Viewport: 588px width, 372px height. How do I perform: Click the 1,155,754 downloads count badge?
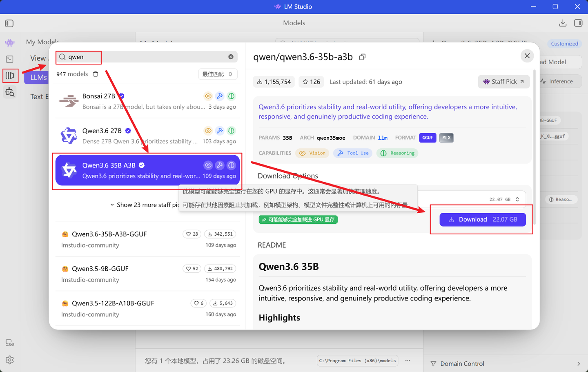point(274,82)
